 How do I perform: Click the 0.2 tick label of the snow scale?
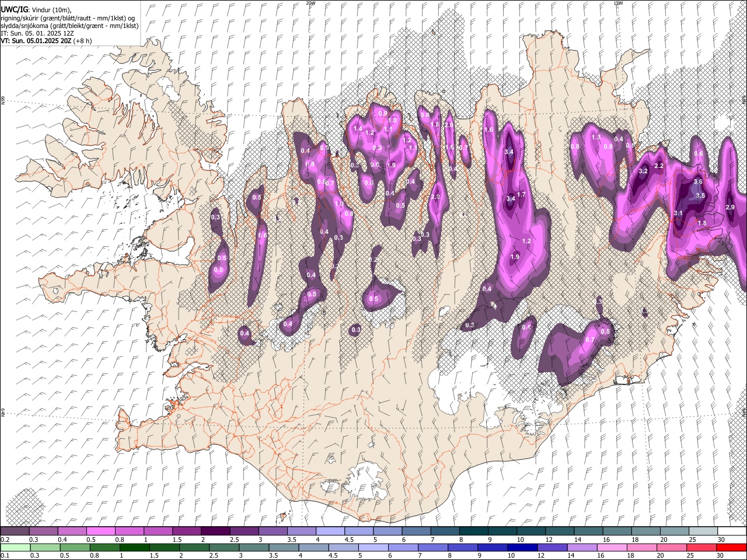click(4, 540)
